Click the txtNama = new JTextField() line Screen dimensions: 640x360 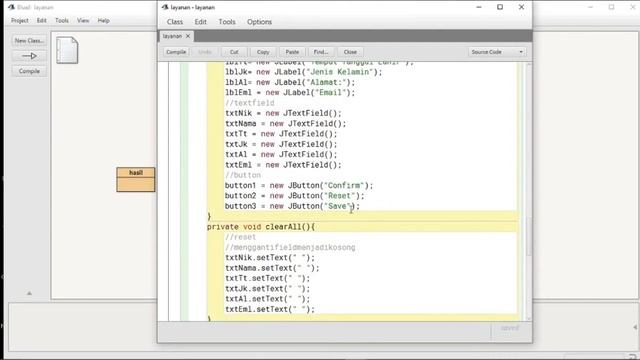pyautogui.click(x=285, y=124)
